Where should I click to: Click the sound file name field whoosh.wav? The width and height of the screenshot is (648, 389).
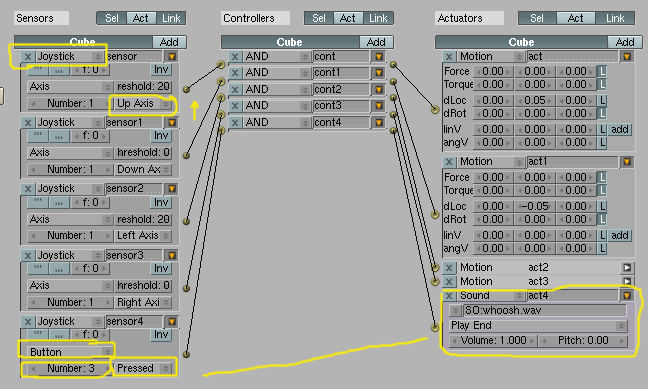545,310
